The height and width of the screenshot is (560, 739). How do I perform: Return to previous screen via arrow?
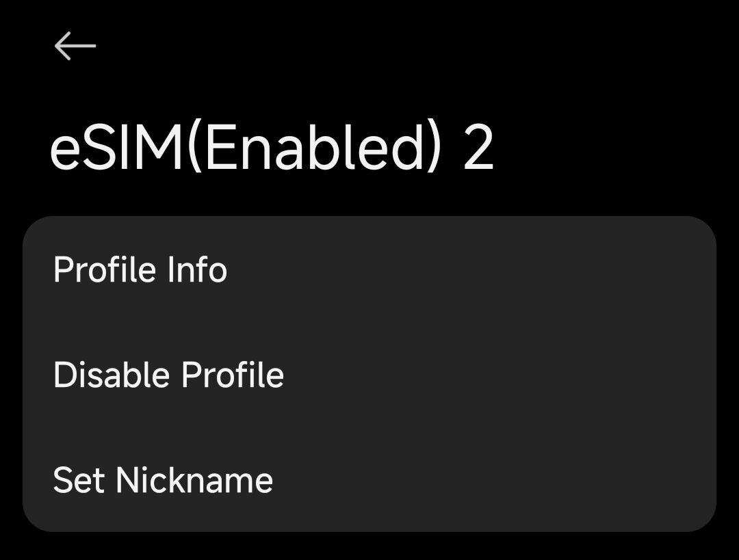coord(75,46)
